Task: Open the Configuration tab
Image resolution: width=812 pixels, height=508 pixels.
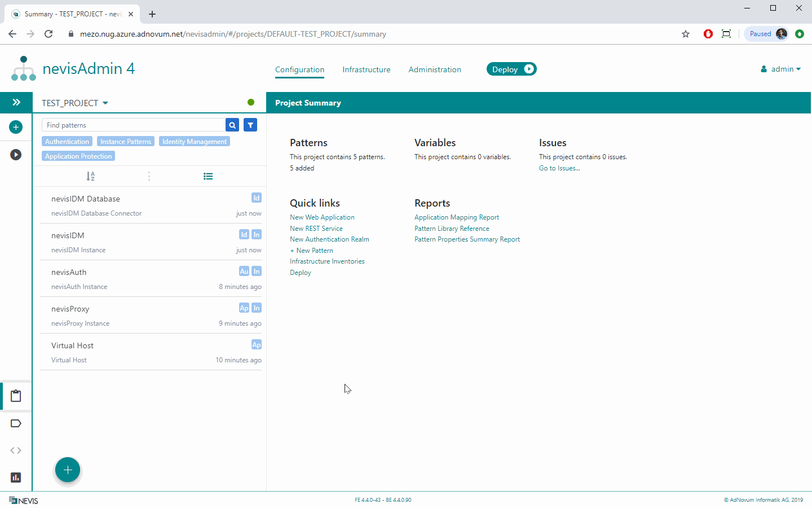Action: [299, 69]
